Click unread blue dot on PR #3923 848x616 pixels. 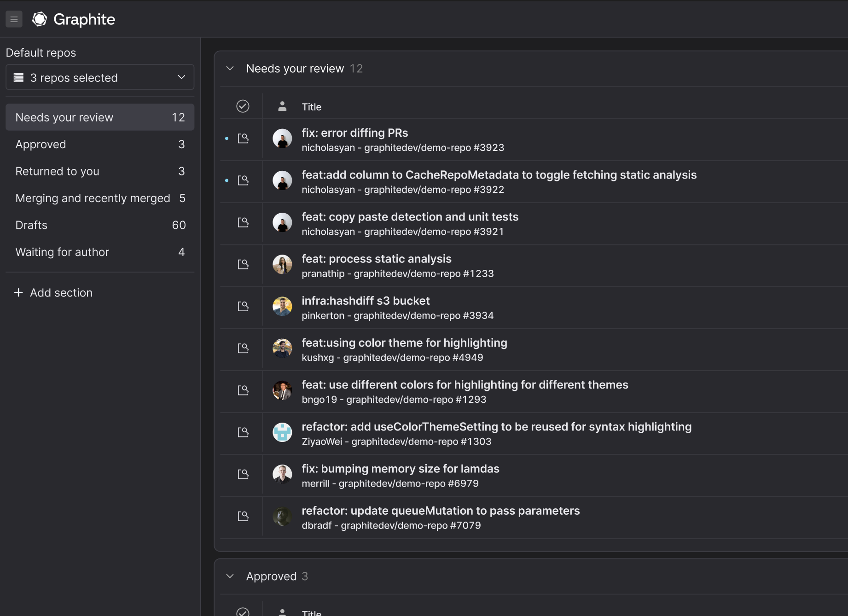click(227, 139)
